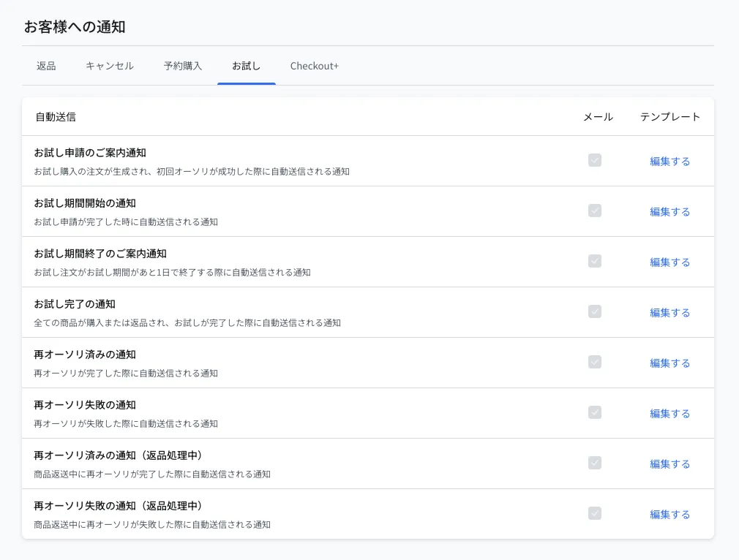Switch to the 返品 tab
The image size is (739, 560).
(x=46, y=66)
